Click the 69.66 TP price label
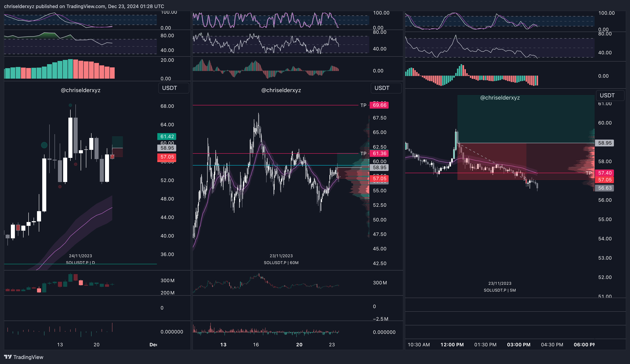The height and width of the screenshot is (364, 630). coord(379,105)
